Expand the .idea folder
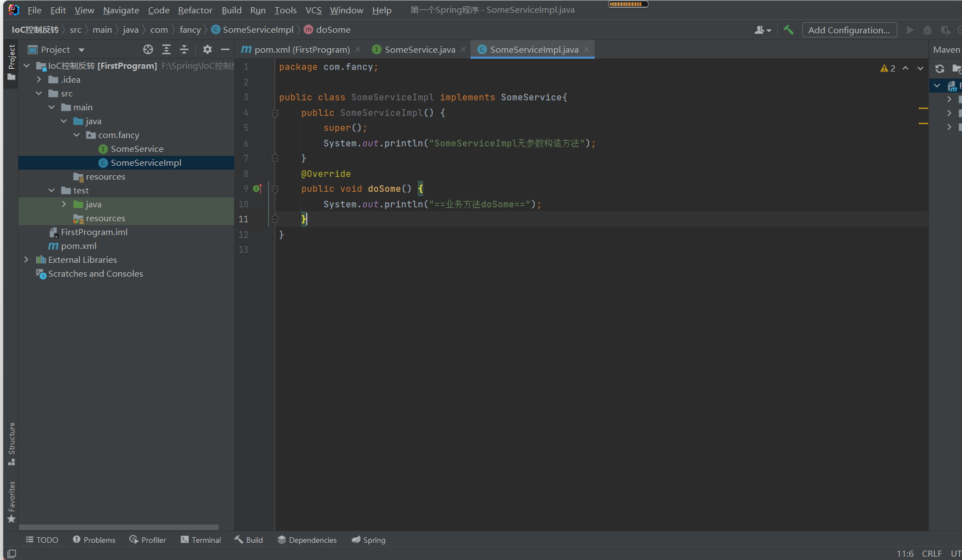This screenshot has height=560, width=962. click(39, 79)
